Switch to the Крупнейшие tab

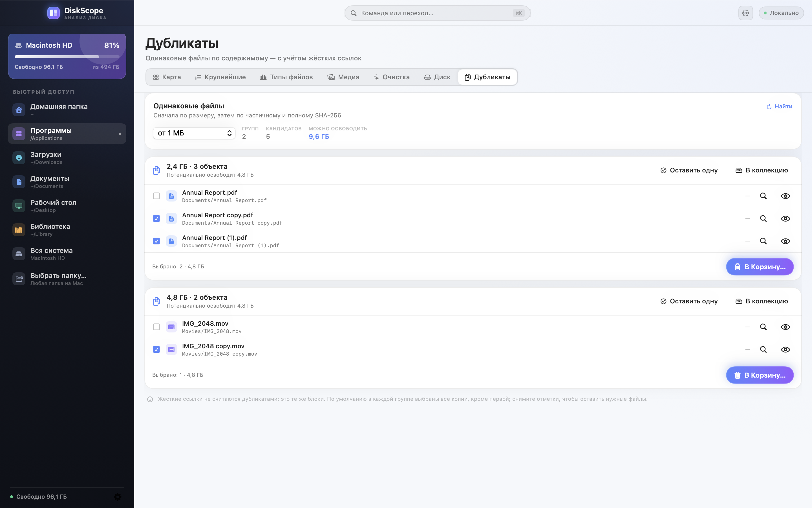[x=220, y=77]
